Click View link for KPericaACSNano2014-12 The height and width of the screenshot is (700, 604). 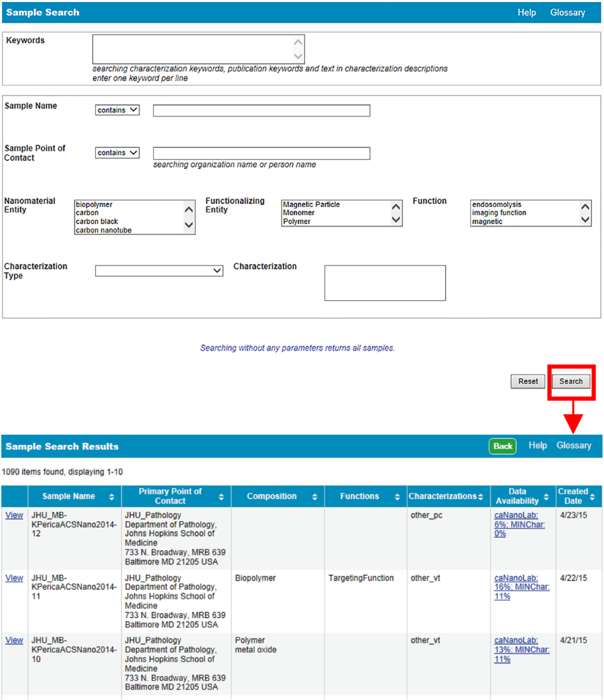click(14, 515)
